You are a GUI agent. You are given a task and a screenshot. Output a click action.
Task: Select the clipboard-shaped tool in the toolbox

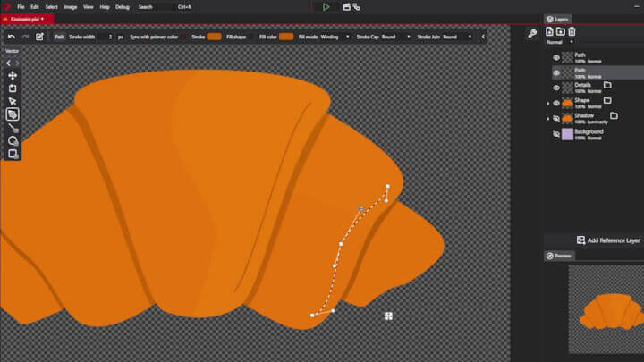[13, 88]
